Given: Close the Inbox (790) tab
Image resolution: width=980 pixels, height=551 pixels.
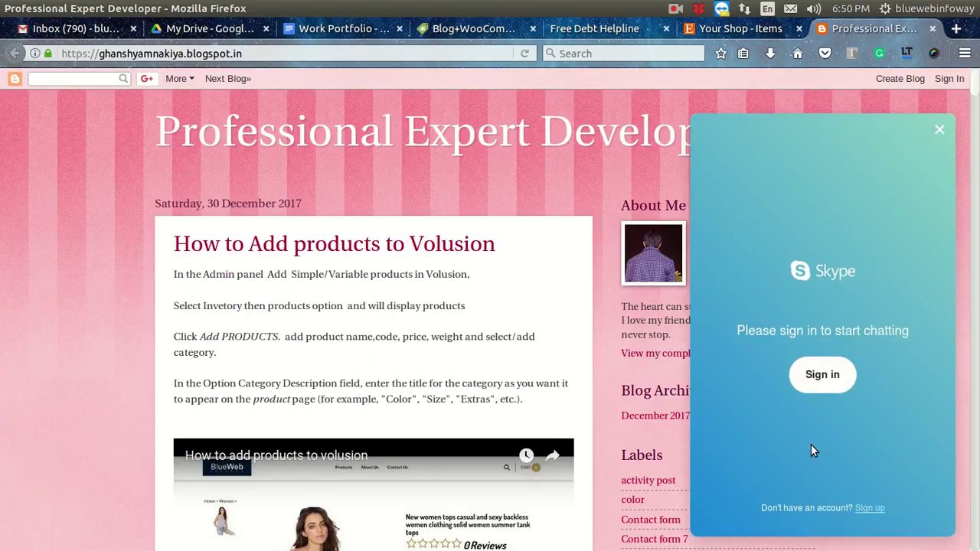Looking at the screenshot, I should [133, 28].
